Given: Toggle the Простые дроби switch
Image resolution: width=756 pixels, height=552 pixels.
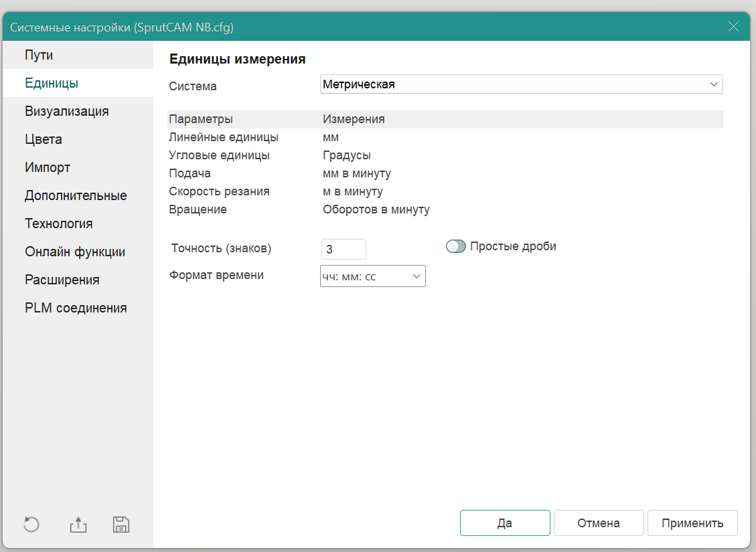Looking at the screenshot, I should [456, 246].
